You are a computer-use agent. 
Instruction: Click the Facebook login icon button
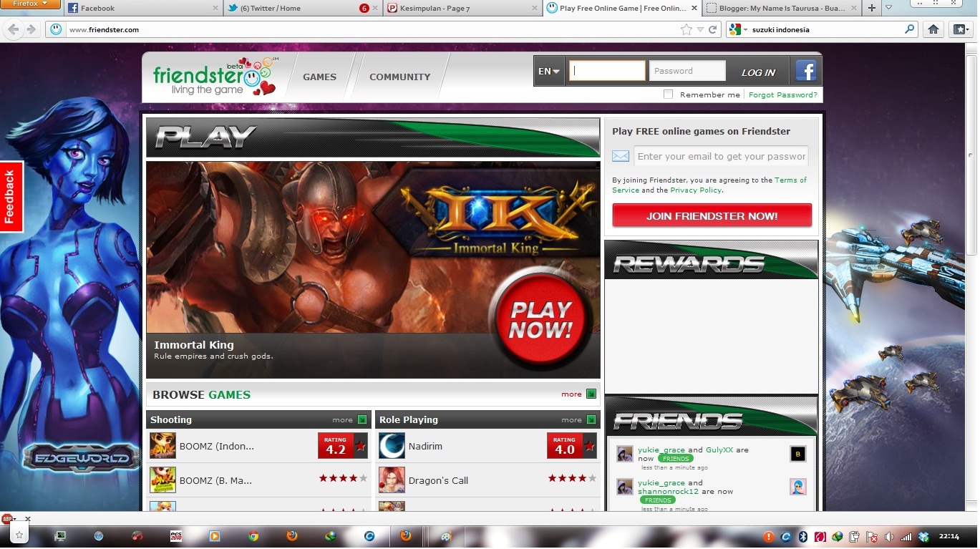(x=805, y=72)
